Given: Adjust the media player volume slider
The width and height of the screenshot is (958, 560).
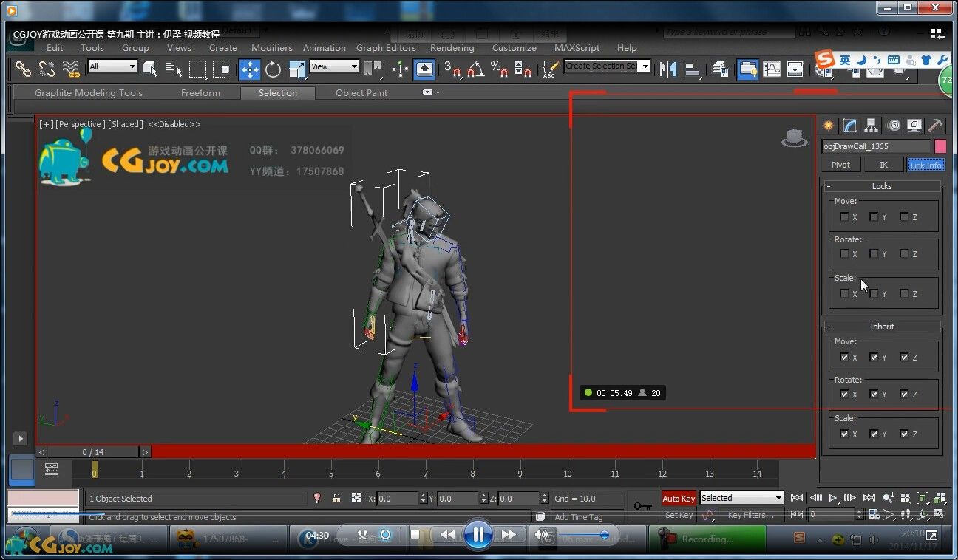Looking at the screenshot, I should coord(583,535).
